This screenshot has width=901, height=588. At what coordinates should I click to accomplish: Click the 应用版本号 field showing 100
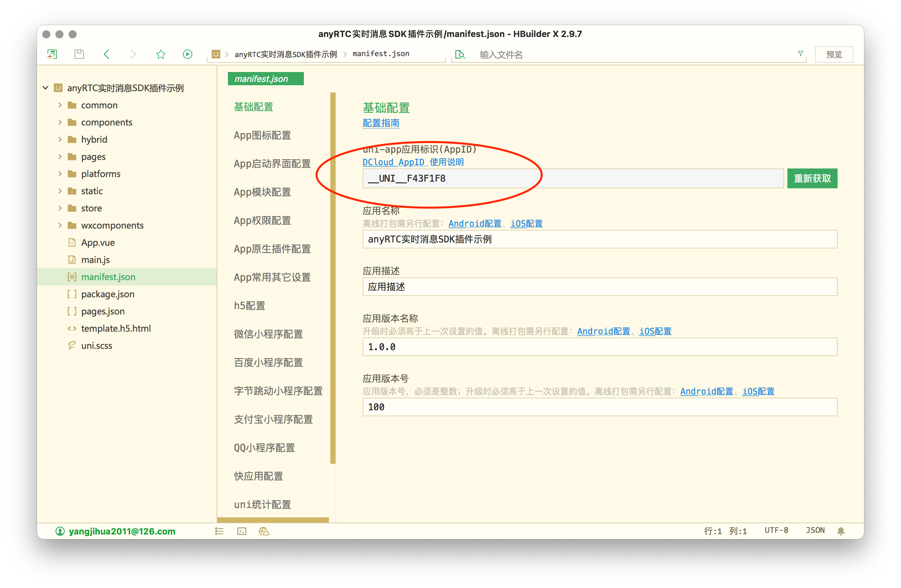[x=600, y=407]
